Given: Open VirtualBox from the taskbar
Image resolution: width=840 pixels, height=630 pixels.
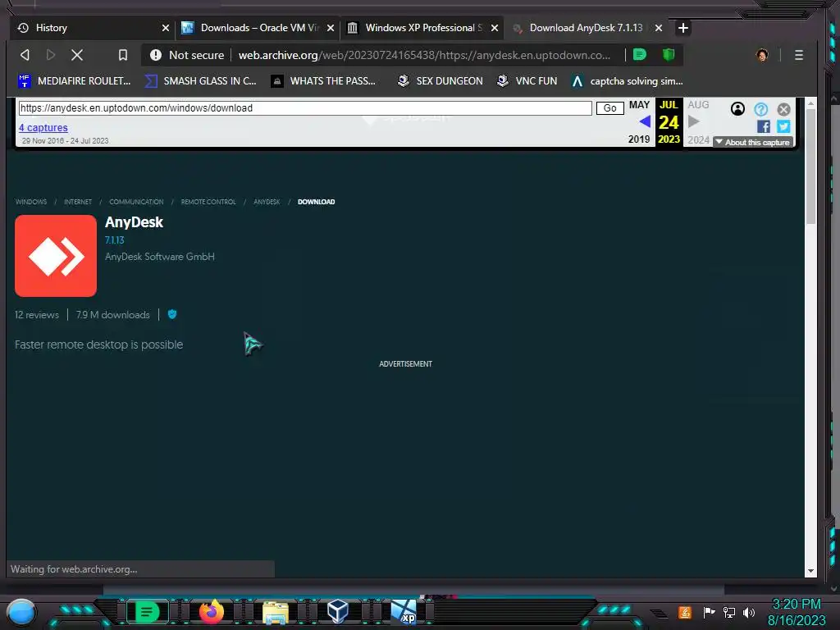Looking at the screenshot, I should (338, 611).
